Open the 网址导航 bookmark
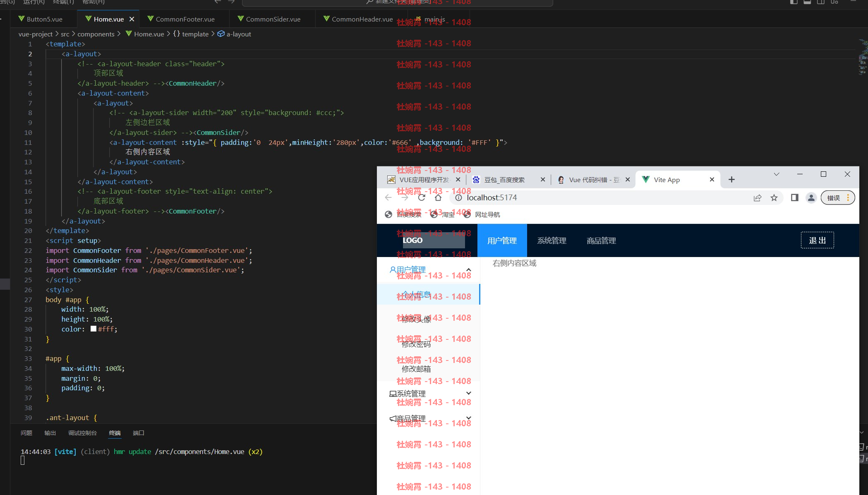The width and height of the screenshot is (868, 495). pos(482,214)
